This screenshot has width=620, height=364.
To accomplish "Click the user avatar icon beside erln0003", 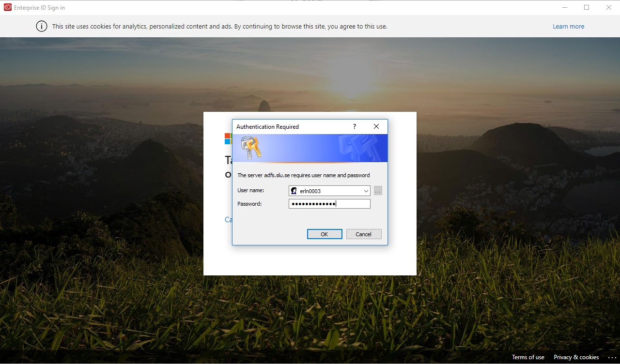I will point(294,191).
